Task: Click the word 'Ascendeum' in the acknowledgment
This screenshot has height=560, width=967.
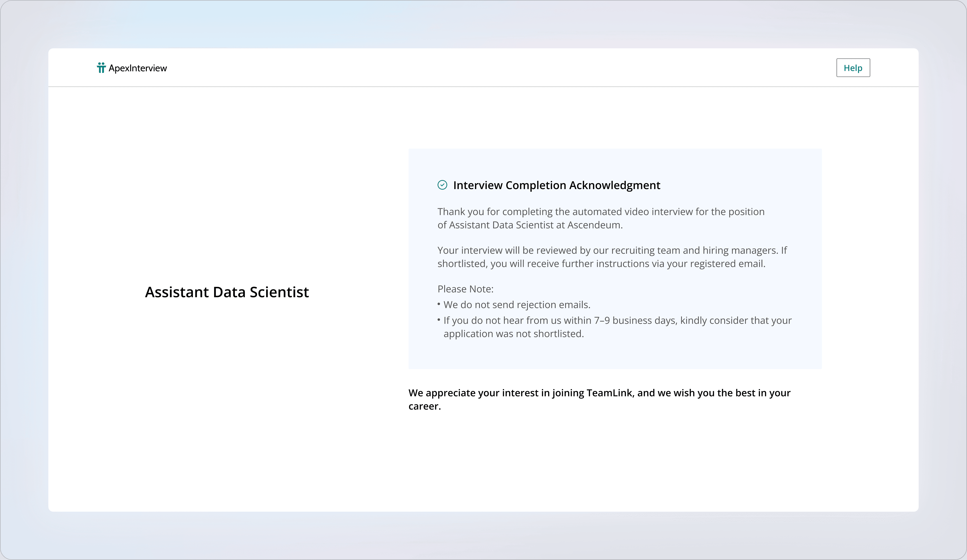Action: click(594, 225)
